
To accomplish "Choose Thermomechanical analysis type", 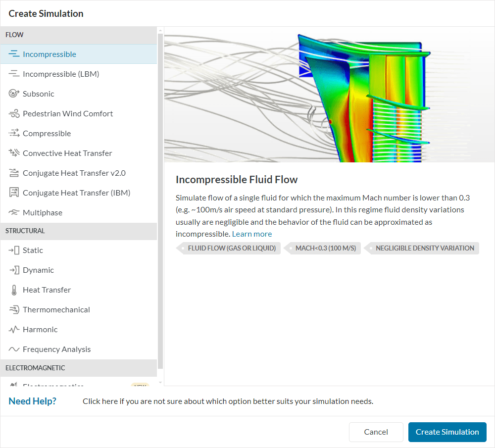I will pyautogui.click(x=56, y=310).
